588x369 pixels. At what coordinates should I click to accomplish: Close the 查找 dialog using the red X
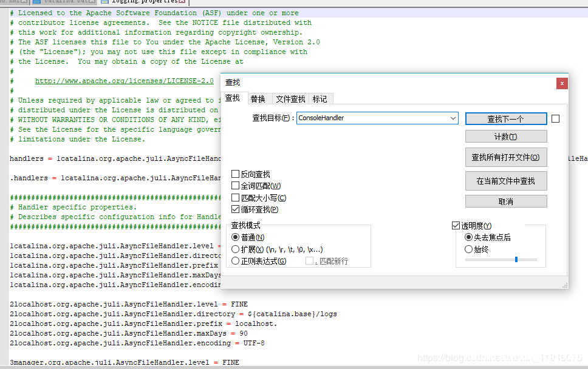562,83
